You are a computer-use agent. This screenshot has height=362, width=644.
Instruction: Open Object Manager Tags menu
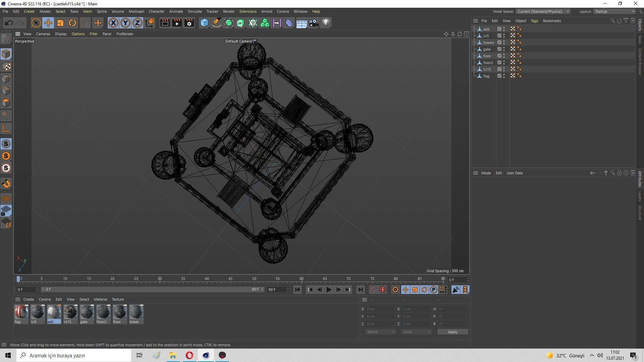(534, 21)
